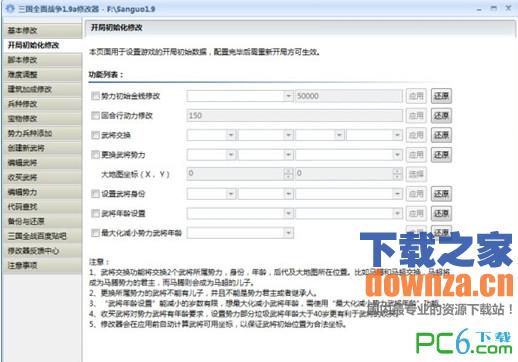The image size is (518, 362).
Task: Tick the 回合行动力修改 checkbox
Action: (x=95, y=116)
